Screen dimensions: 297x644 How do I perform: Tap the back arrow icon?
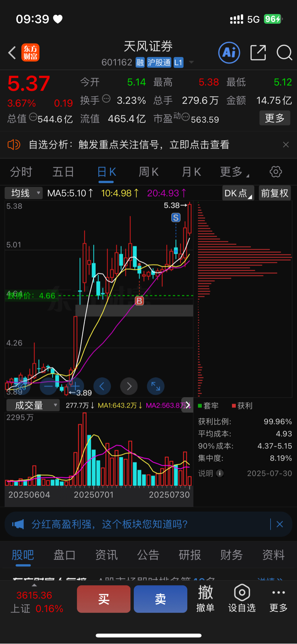tap(12, 53)
